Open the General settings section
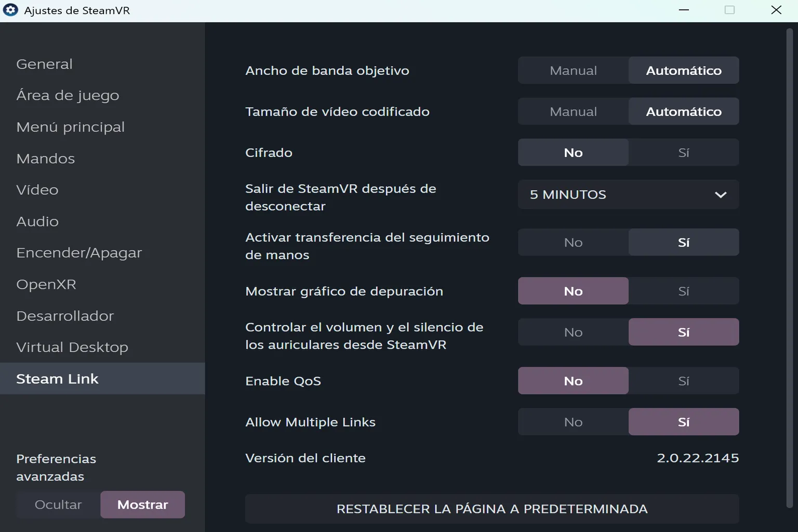This screenshot has height=532, width=798. tap(102, 64)
